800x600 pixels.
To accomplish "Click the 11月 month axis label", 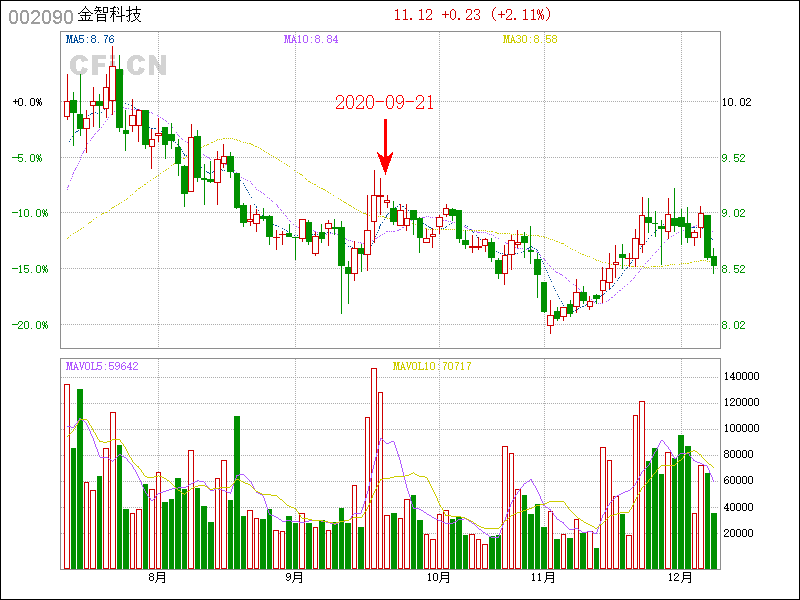I will 543,578.
